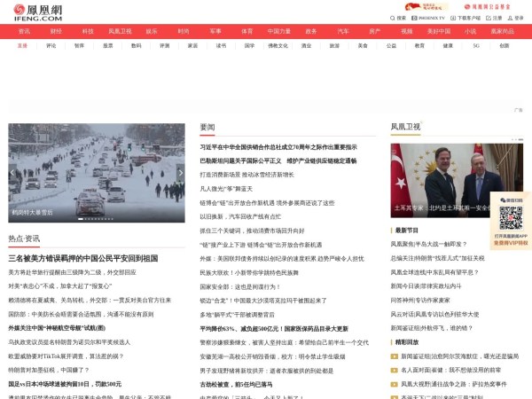Click the 要闻 section heading

(207, 127)
